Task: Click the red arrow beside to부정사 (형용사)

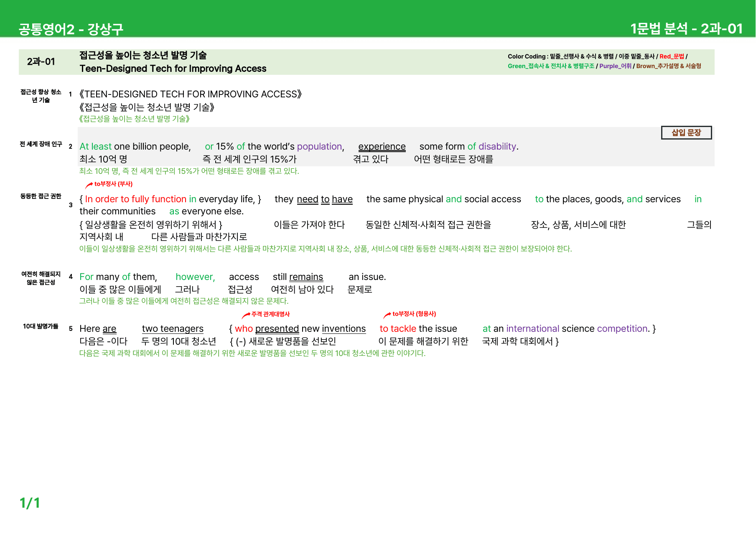Action: pos(387,315)
